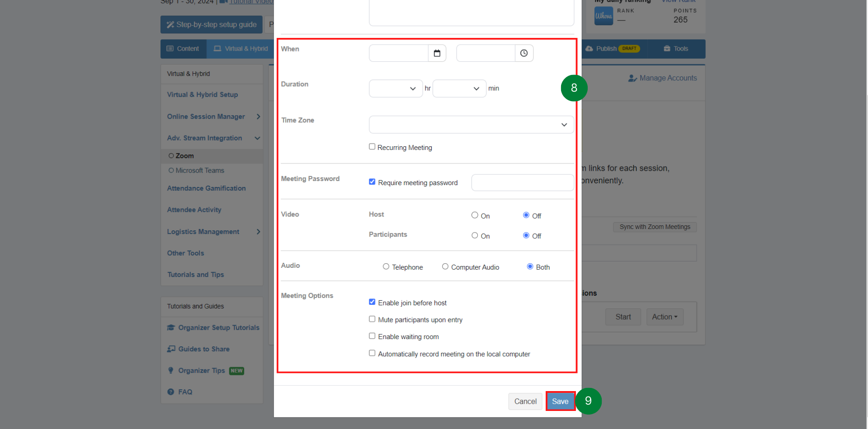Uncheck Require meeting password
This screenshot has width=868, height=429.
pos(372,182)
